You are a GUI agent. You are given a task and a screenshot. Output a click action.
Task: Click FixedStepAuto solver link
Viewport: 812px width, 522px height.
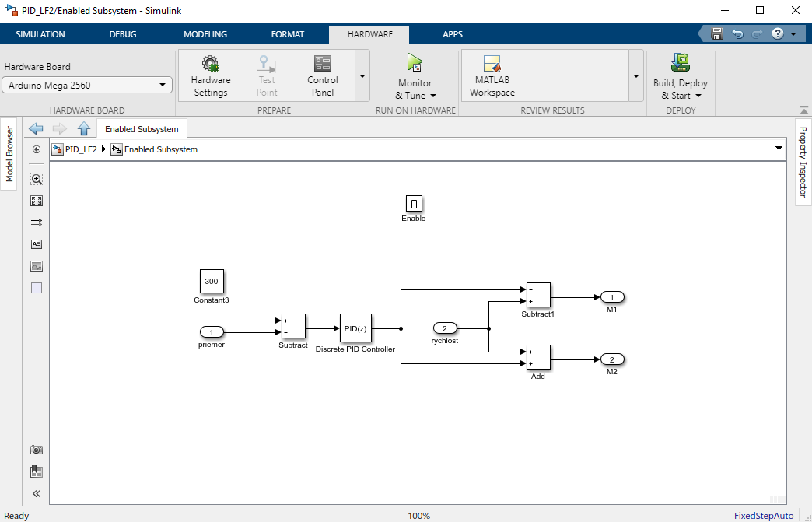(x=763, y=516)
